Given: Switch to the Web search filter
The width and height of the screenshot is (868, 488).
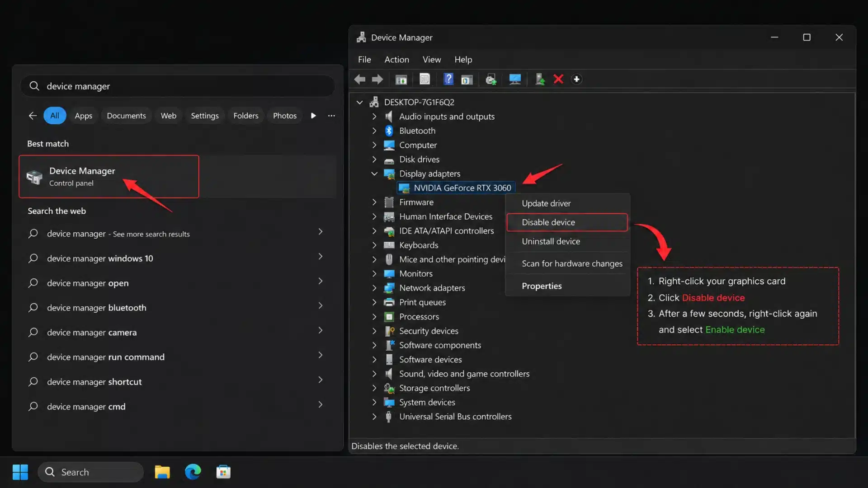Looking at the screenshot, I should pos(168,116).
